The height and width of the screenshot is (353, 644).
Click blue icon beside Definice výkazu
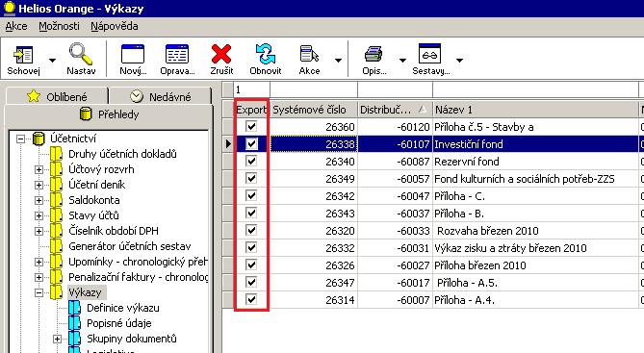tap(75, 308)
